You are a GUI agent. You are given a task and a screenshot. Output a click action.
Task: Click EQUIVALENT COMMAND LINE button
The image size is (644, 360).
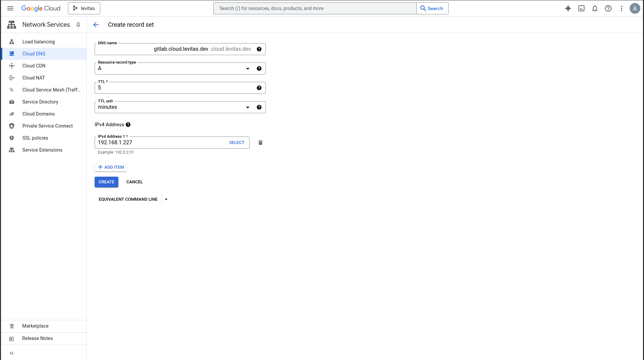[128, 199]
